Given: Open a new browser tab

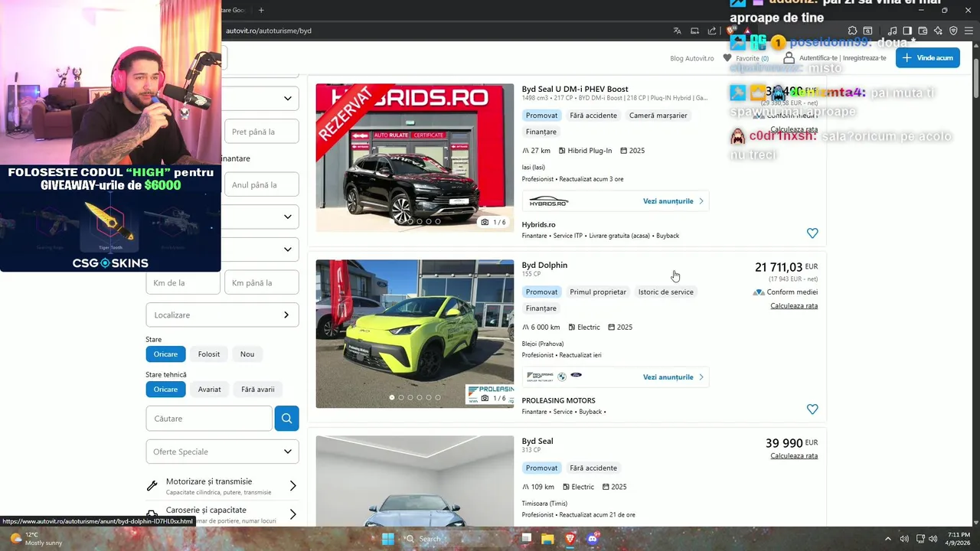Looking at the screenshot, I should coord(261,10).
